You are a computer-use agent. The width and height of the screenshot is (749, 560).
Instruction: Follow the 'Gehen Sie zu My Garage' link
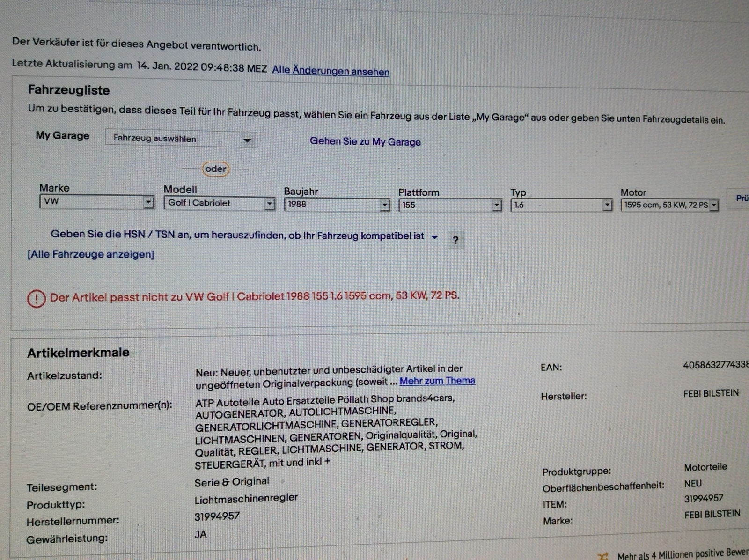(365, 142)
